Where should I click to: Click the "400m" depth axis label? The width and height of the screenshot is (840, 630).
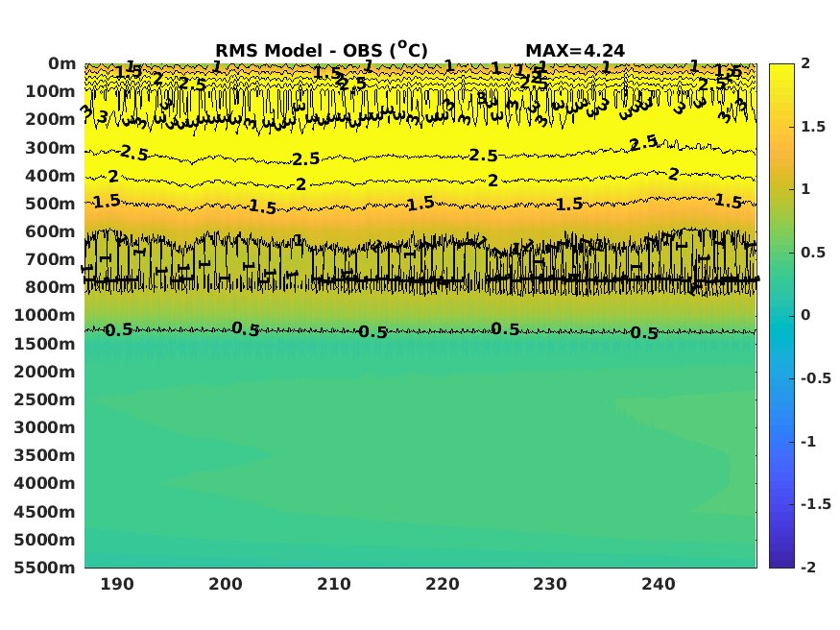50,176
